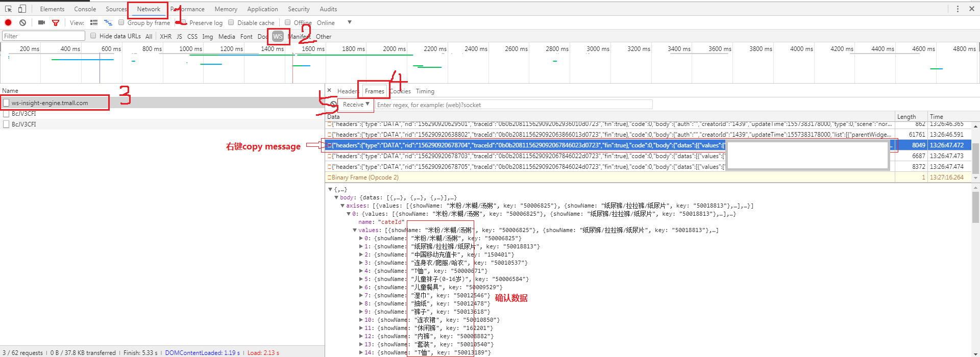Image resolution: width=980 pixels, height=357 pixels.
Task: Close the DevTools panel
Action: tap(972, 9)
